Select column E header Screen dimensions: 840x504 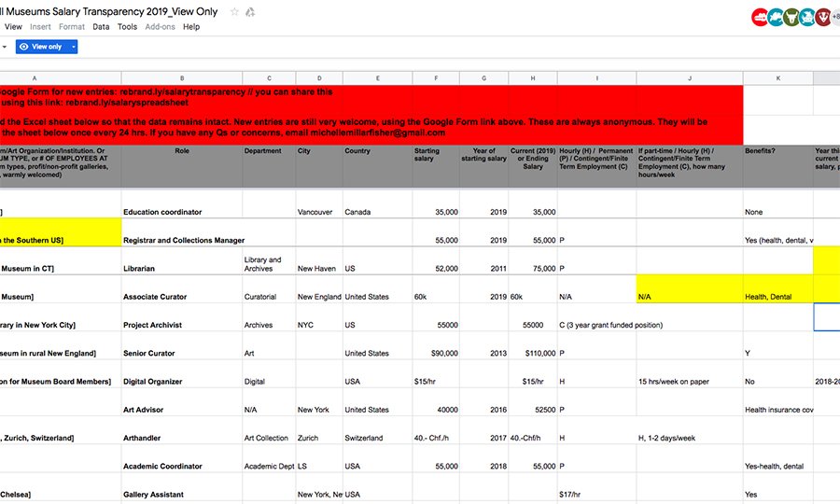pos(378,78)
